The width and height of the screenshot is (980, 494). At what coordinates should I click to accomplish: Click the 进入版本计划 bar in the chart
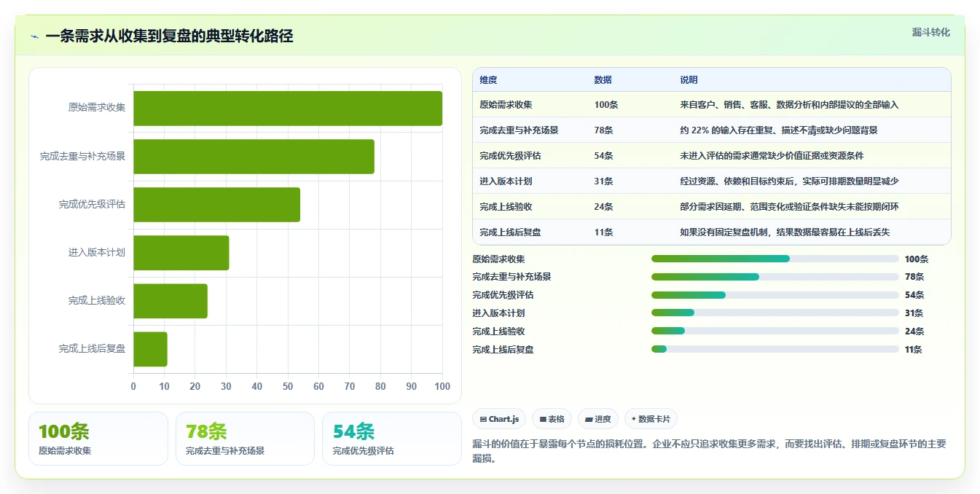pyautogui.click(x=181, y=253)
